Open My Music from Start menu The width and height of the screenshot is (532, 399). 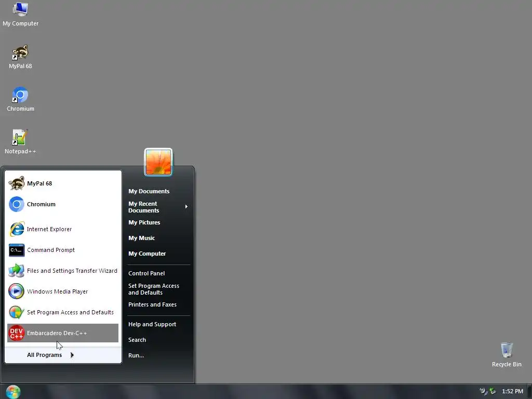pyautogui.click(x=141, y=238)
